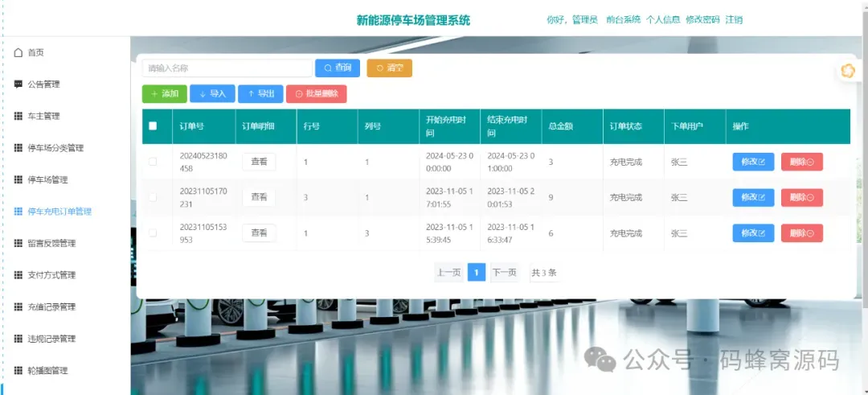Click 查看 for order 20231105153953
The width and height of the screenshot is (868, 395).
pos(259,233)
